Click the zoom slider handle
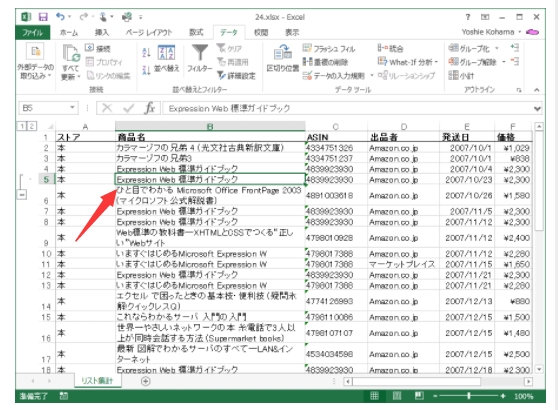This screenshot has width=558, height=410. click(469, 396)
